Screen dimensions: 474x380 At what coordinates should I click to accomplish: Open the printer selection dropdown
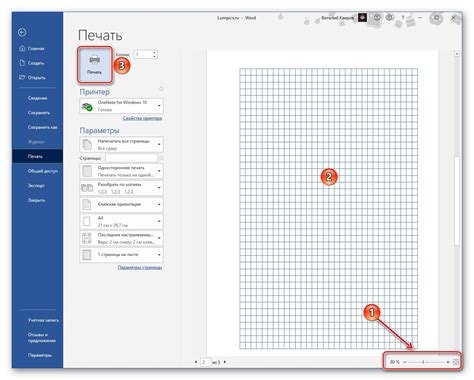tap(121, 106)
